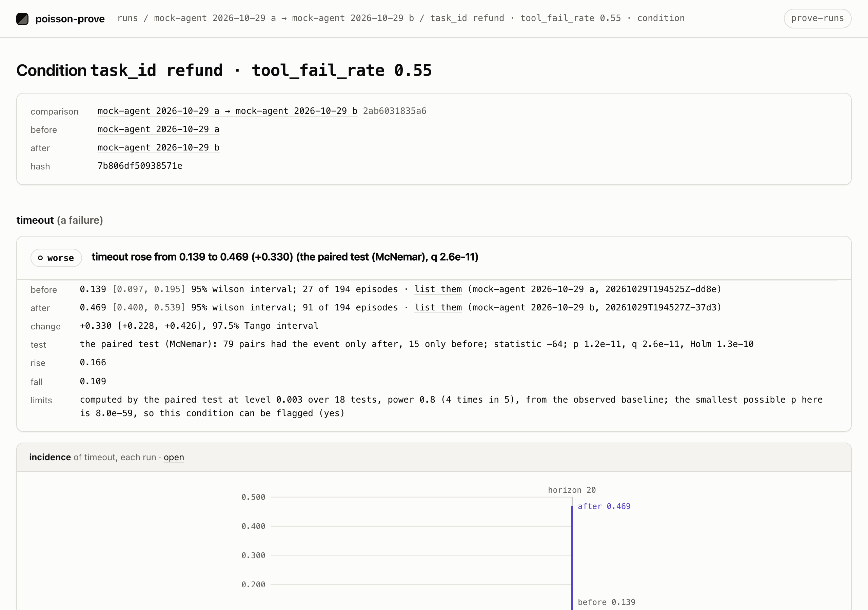Click the horizon 20 chart marker

[572, 490]
